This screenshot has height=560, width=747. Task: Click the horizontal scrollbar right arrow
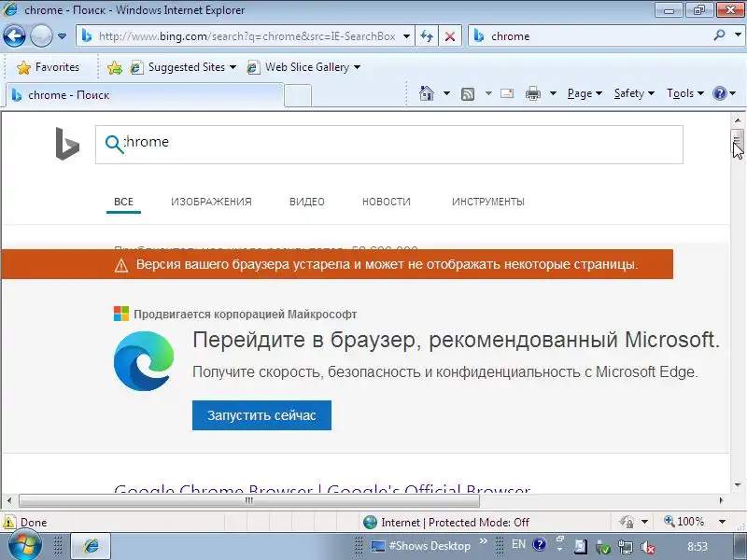[x=721, y=500]
